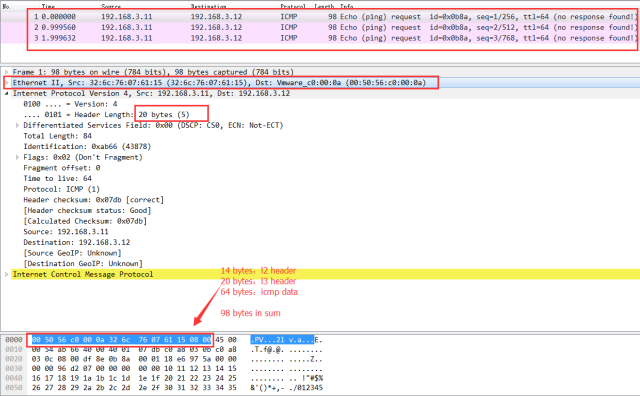Select the Internet Control Message Protocol row

[83, 274]
